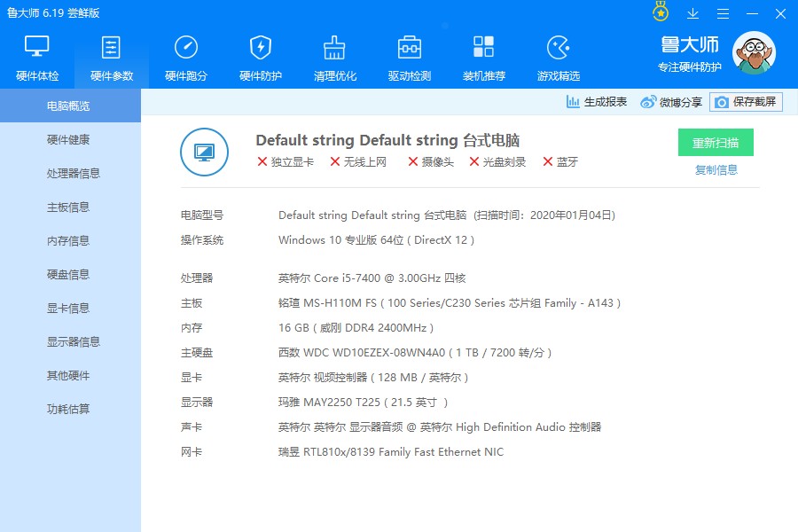Click the heading Default string 台式电脑
This screenshot has height=532, width=798.
pyautogui.click(x=387, y=140)
